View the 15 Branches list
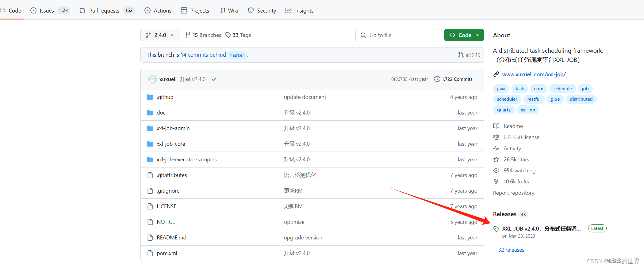Screen dimensions: 644x267 tap(203, 35)
